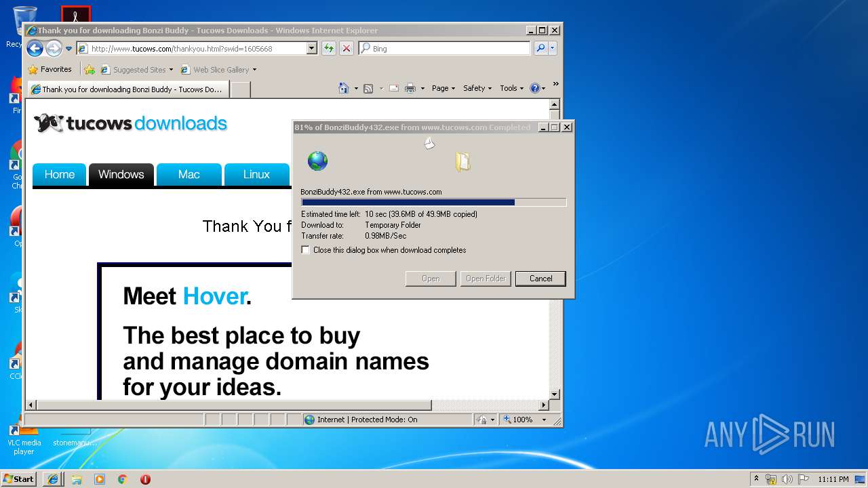The image size is (868, 488).
Task: Click the Home icon in command bar
Action: tap(344, 88)
